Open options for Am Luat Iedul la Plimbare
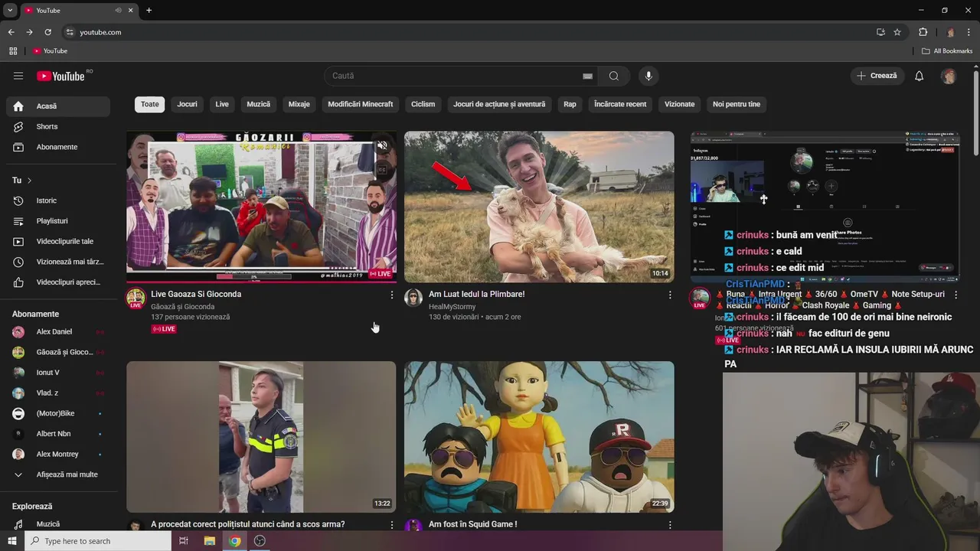 tap(670, 295)
